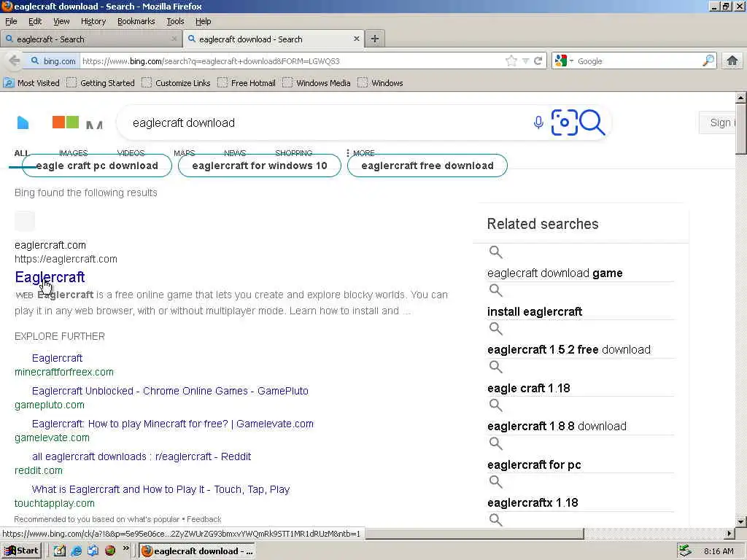Screen dimensions: 747x560
Task: Click the Windows bookmark
Action: 380,83
